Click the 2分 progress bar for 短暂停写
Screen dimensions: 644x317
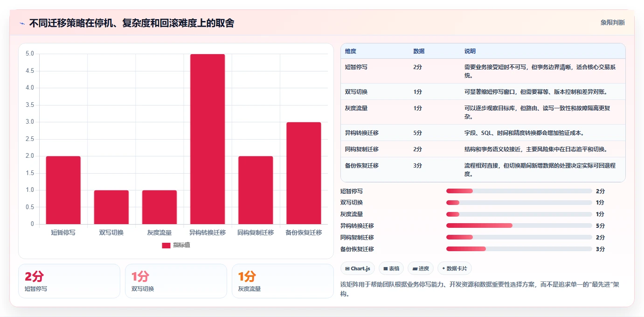pyautogui.click(x=519, y=191)
